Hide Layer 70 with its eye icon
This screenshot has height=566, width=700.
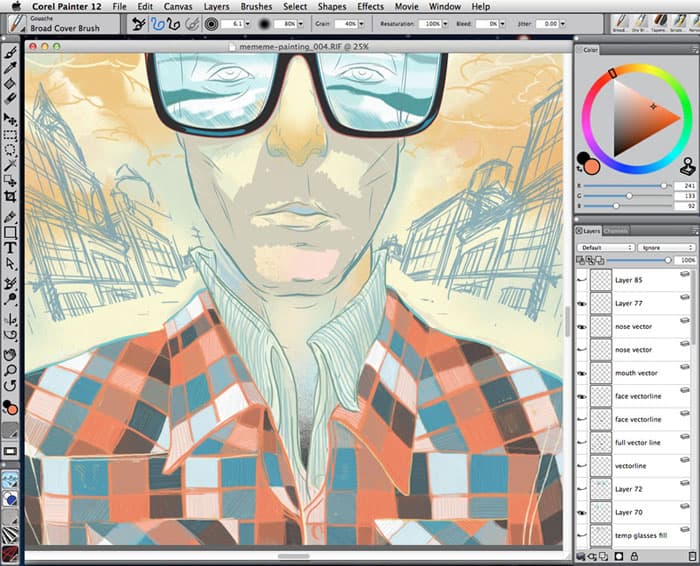[x=581, y=512]
